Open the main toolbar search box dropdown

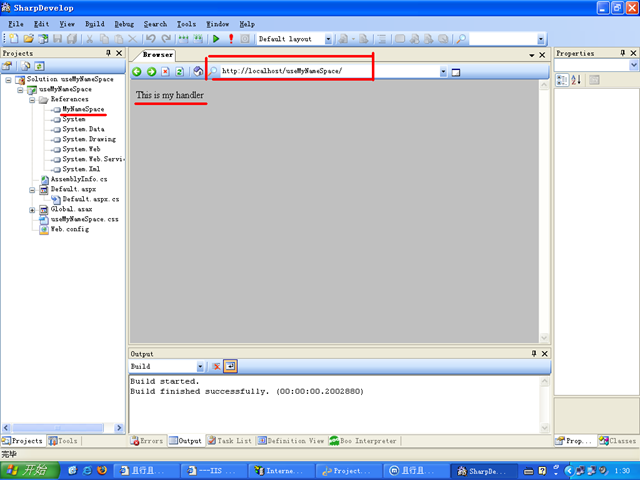pos(541,39)
